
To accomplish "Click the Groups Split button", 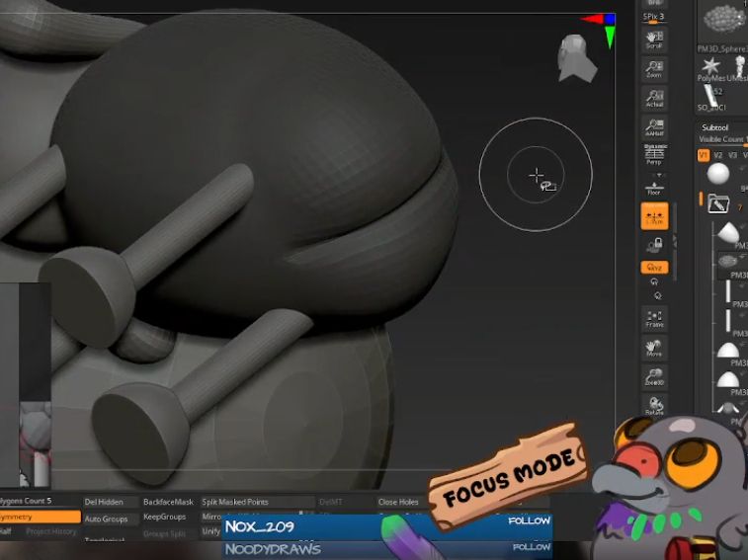I will (165, 534).
